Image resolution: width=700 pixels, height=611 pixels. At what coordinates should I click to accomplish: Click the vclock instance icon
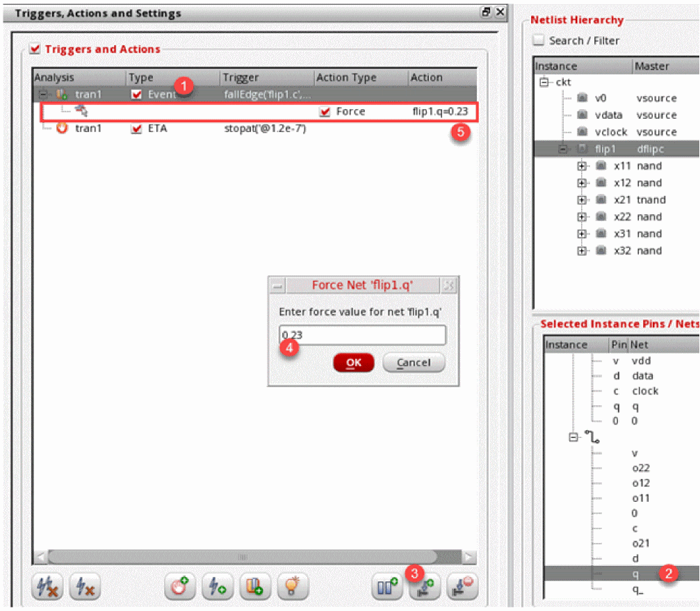coord(582,131)
